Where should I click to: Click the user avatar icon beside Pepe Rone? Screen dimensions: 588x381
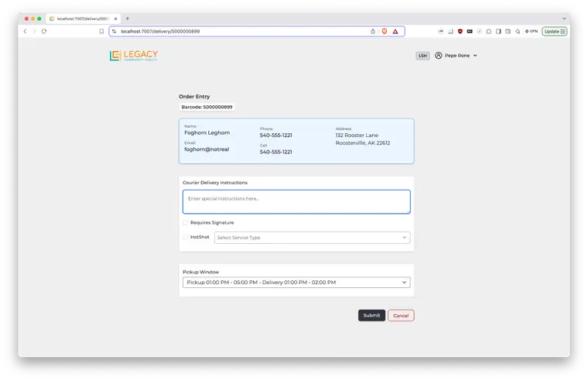point(439,56)
